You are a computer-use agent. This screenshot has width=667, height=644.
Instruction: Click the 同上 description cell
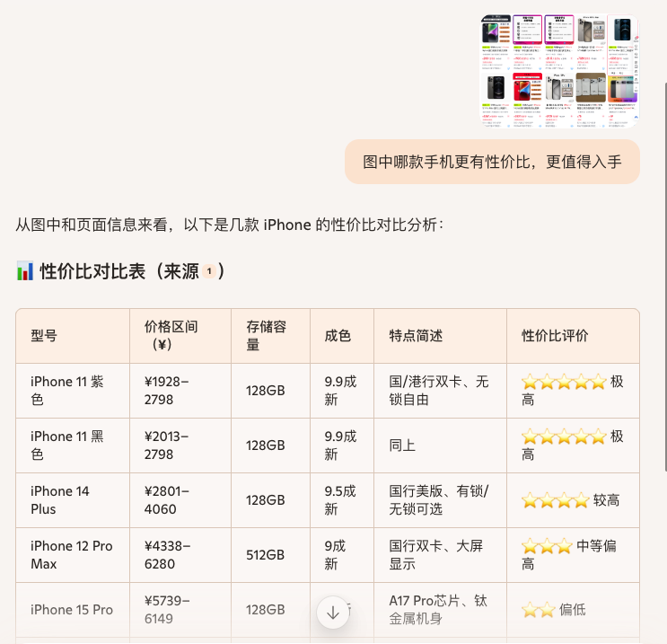click(x=440, y=446)
